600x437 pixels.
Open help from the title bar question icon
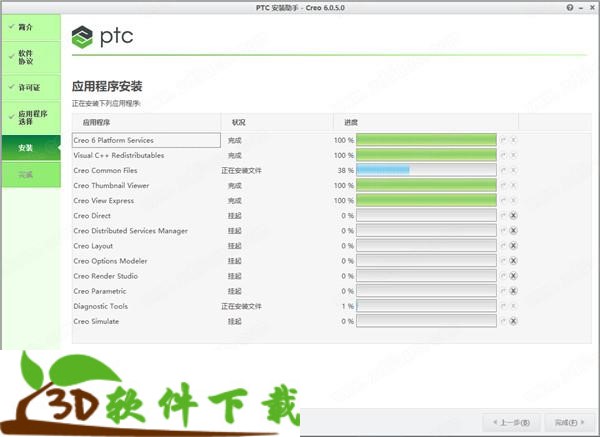coord(570,7)
